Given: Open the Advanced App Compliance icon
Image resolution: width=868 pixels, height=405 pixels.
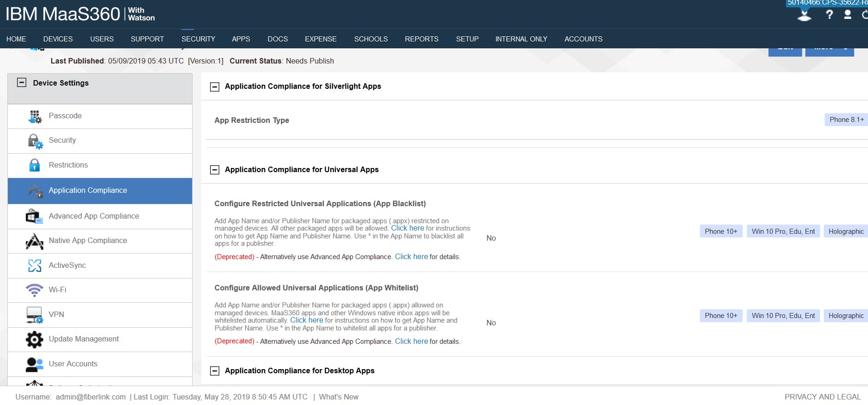Looking at the screenshot, I should 35,216.
